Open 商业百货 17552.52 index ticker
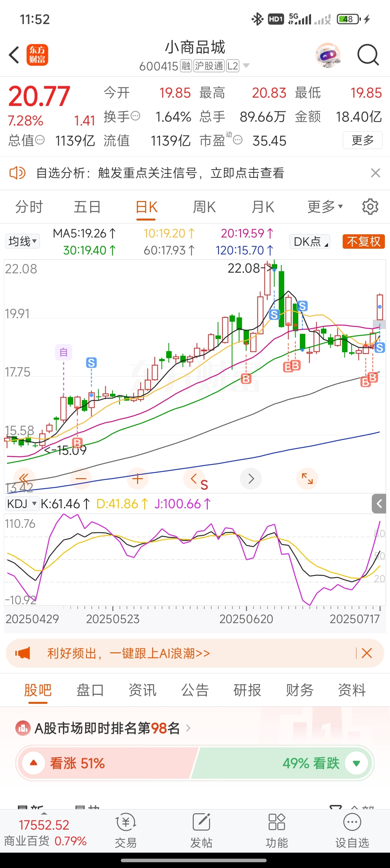Screen dimensions: 390x868 (x=45, y=832)
